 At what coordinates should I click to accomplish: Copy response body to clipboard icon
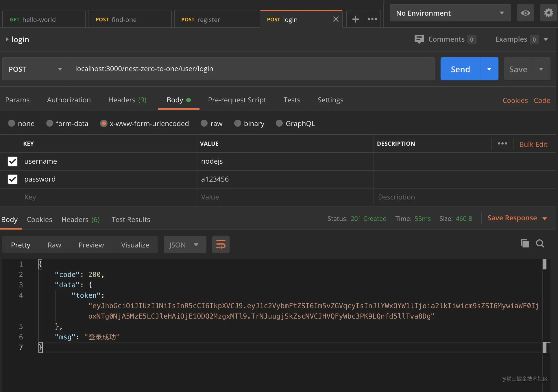point(525,243)
